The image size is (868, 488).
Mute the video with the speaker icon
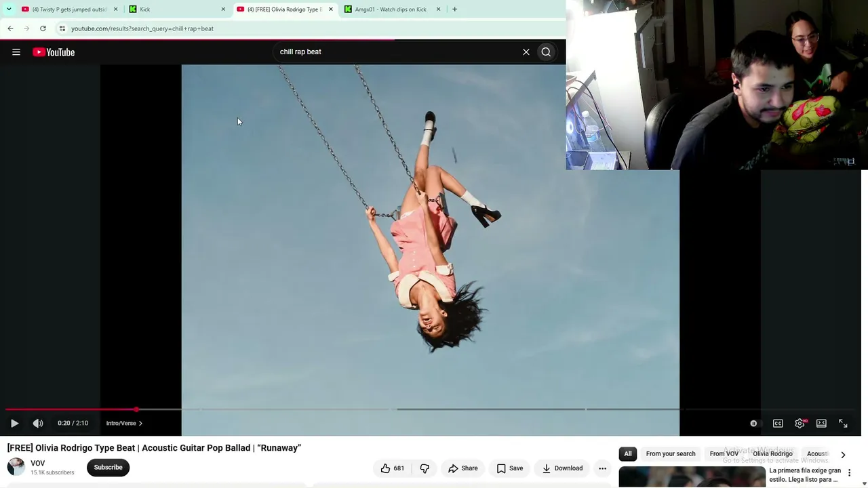point(38,423)
